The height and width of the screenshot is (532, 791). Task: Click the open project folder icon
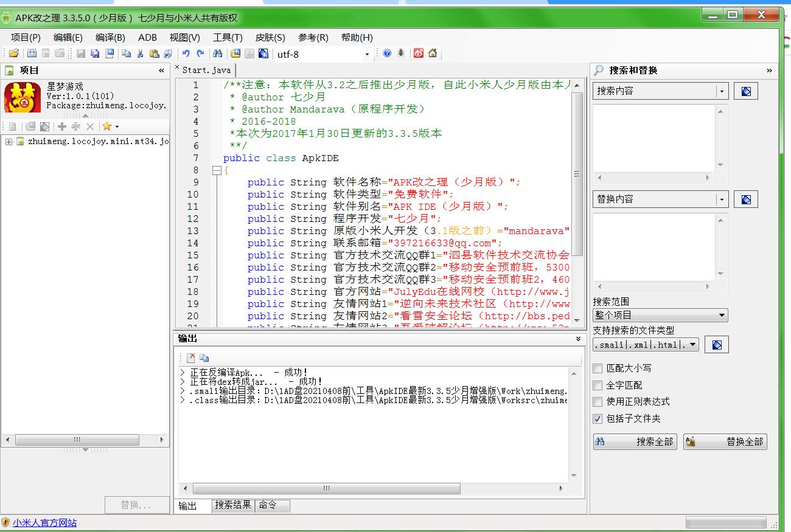click(x=13, y=54)
